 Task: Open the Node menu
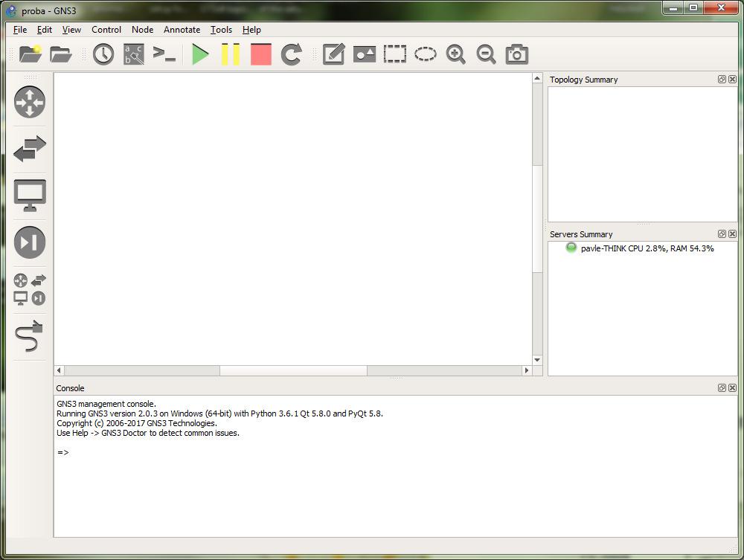pyautogui.click(x=142, y=30)
